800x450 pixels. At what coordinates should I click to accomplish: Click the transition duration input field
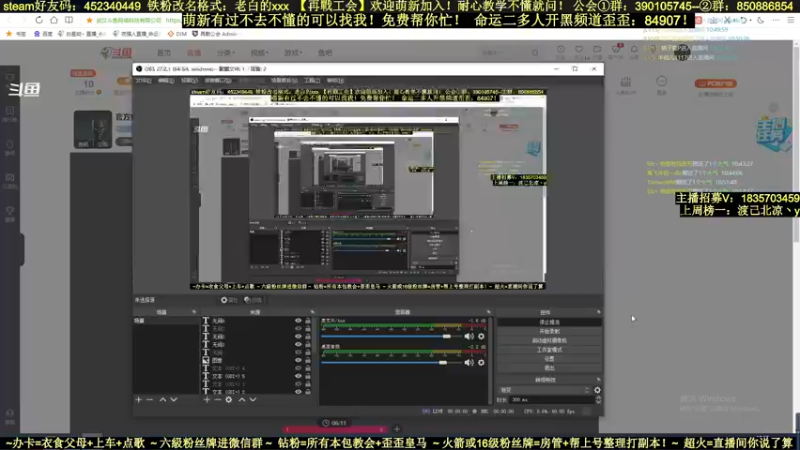click(x=552, y=400)
